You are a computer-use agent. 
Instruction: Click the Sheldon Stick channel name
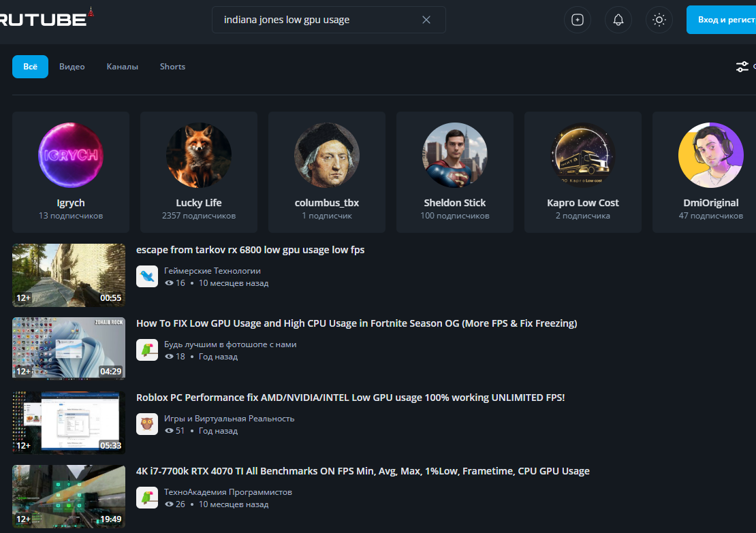(x=455, y=203)
